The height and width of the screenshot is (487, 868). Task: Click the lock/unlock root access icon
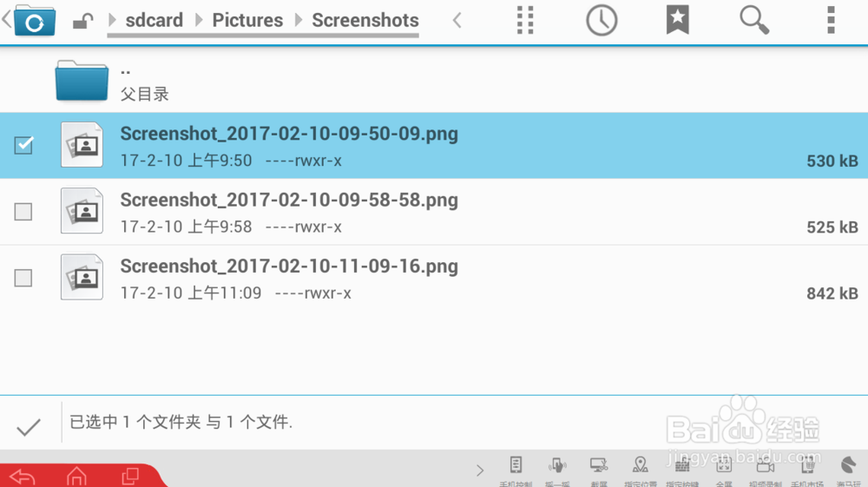(82, 22)
